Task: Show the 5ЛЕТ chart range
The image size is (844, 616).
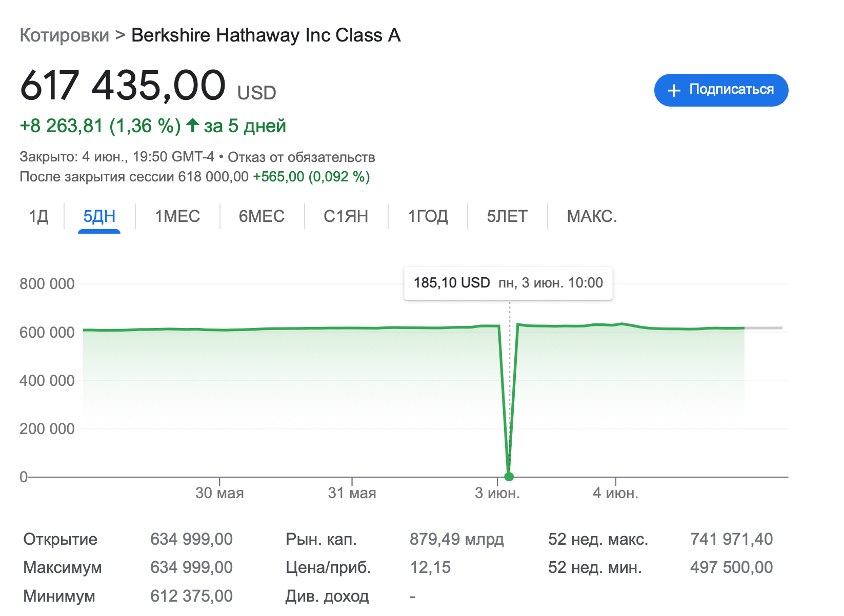Action: [x=507, y=216]
